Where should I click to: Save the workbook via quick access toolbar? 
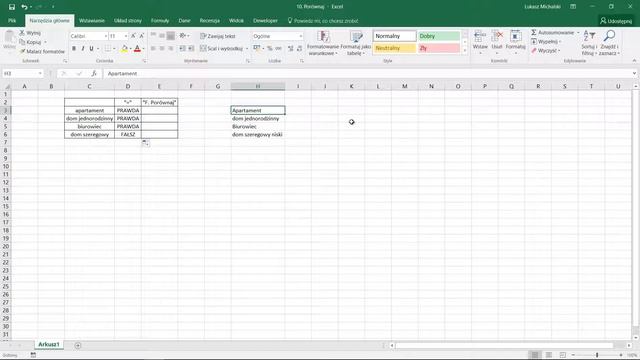tap(11, 7)
